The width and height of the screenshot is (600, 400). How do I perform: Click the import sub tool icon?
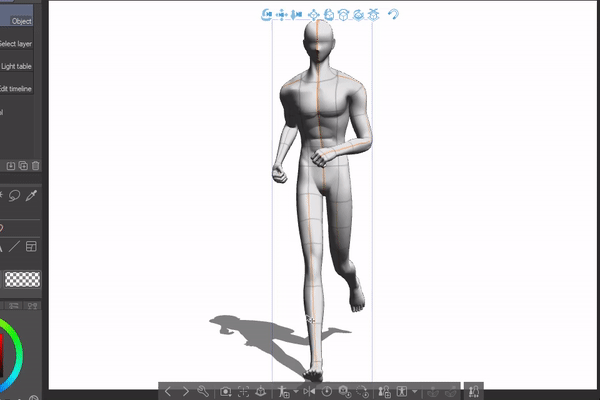point(11,166)
